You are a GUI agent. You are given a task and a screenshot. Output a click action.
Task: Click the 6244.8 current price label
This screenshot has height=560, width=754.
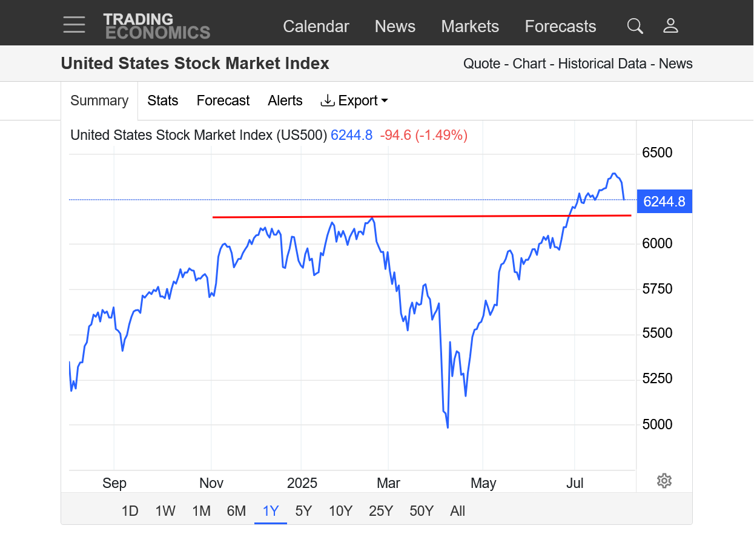(664, 202)
